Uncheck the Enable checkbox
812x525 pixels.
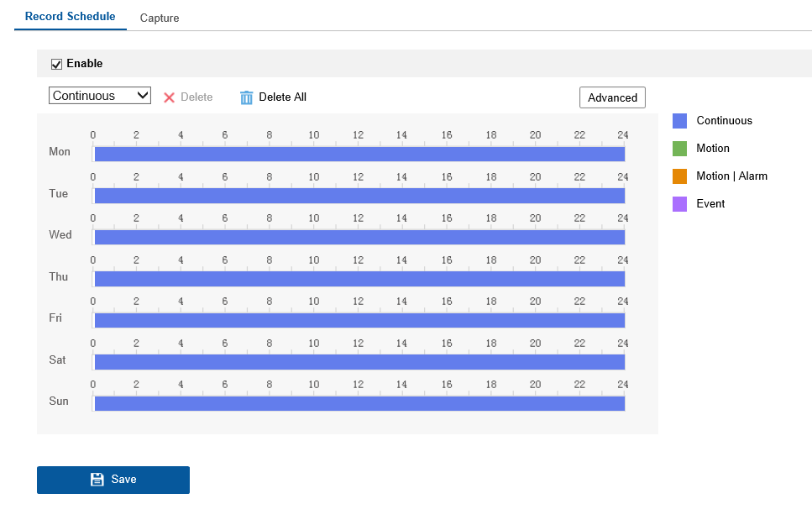pyautogui.click(x=57, y=64)
